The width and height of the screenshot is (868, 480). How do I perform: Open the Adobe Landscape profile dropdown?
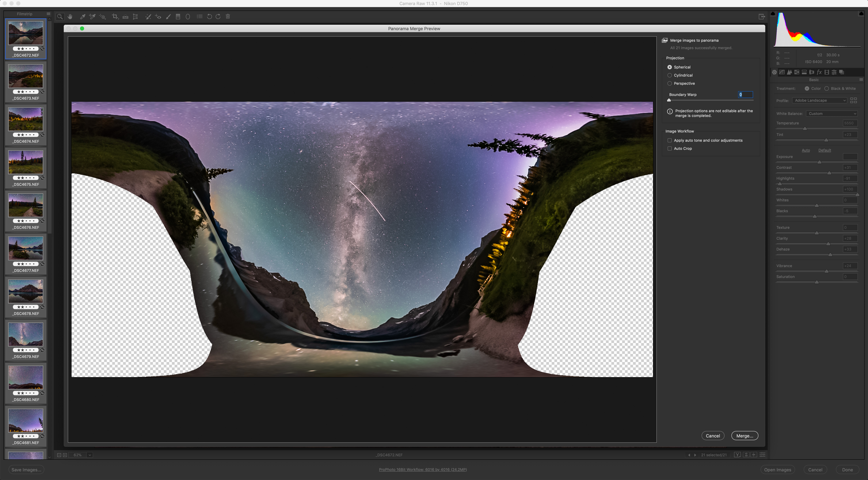click(819, 100)
